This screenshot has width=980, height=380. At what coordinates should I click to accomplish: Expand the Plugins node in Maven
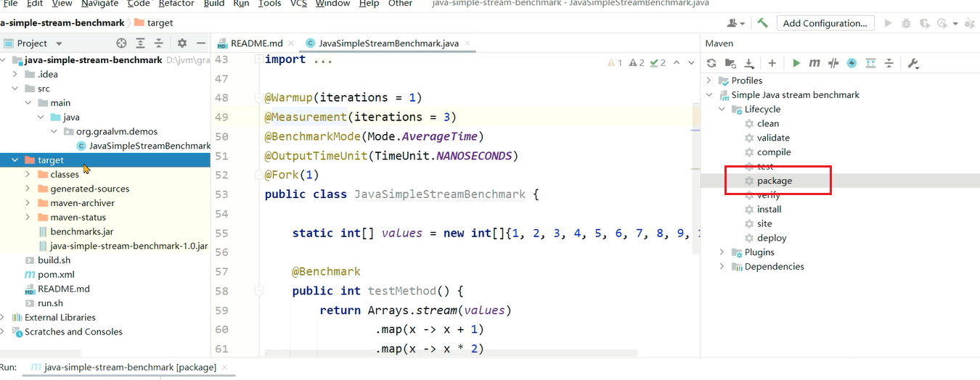[x=722, y=252]
